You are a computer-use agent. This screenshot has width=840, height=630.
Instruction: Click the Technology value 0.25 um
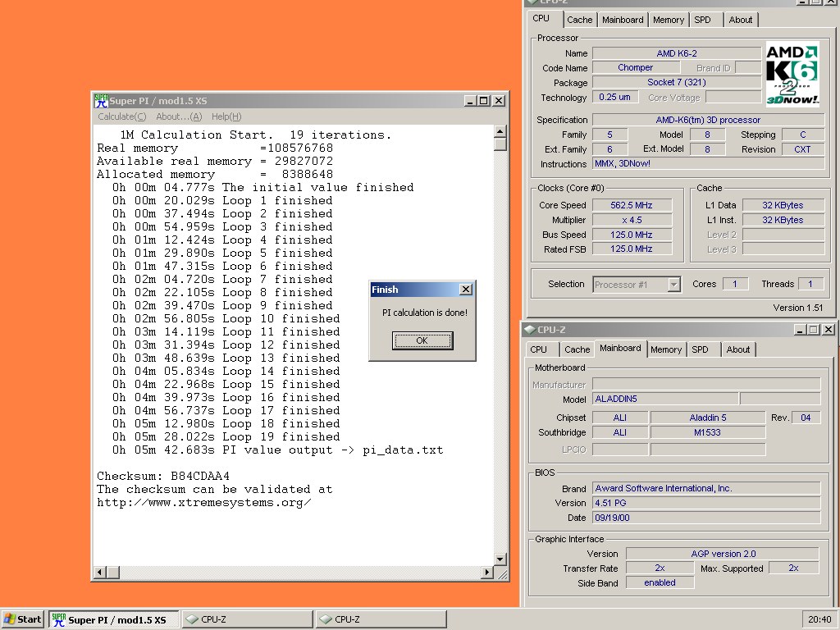pyautogui.click(x=615, y=98)
